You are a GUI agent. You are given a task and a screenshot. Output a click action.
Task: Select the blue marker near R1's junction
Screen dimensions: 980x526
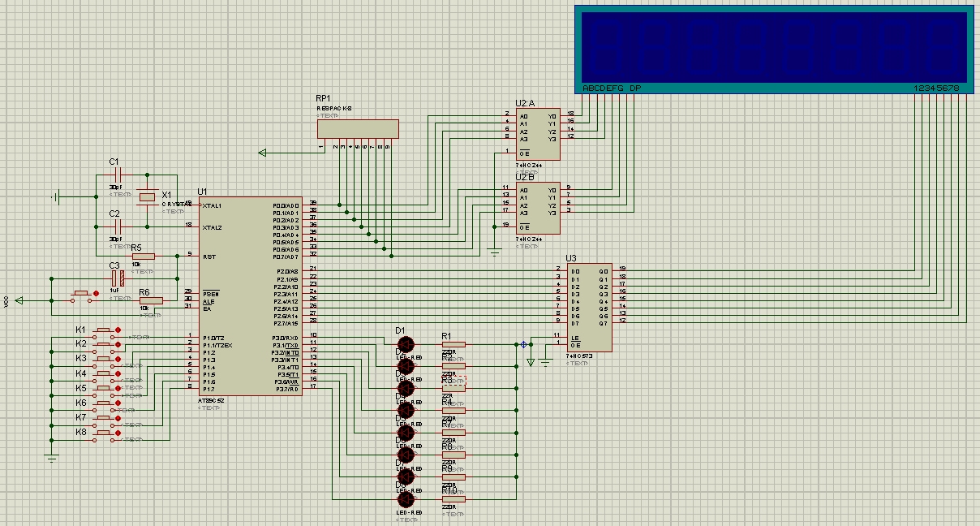[x=523, y=344]
